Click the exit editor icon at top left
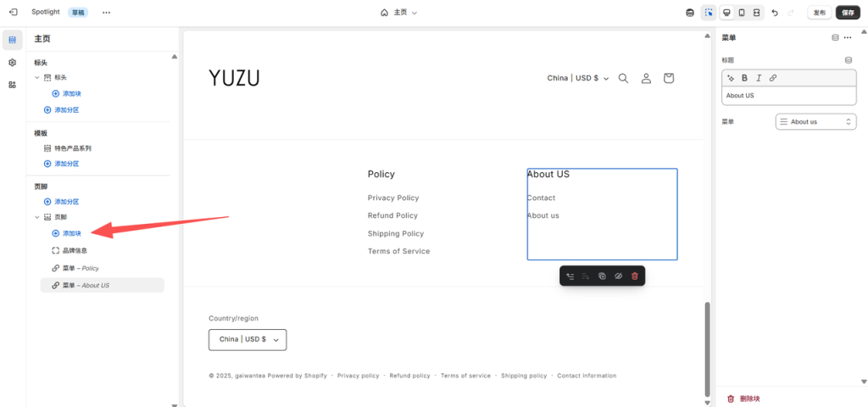Image resolution: width=868 pixels, height=407 pixels. point(13,12)
